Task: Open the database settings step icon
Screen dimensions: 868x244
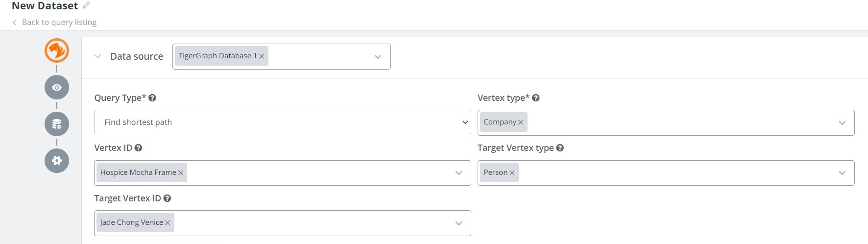Action: [57, 124]
